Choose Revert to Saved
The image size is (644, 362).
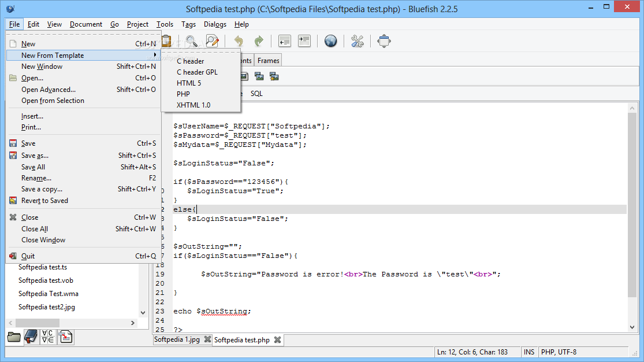click(83, 201)
